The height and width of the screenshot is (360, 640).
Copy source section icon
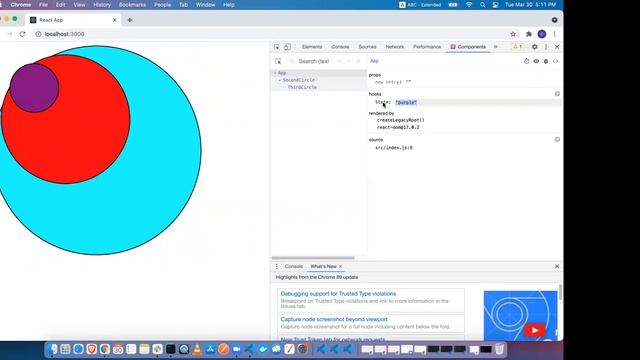[x=557, y=140]
